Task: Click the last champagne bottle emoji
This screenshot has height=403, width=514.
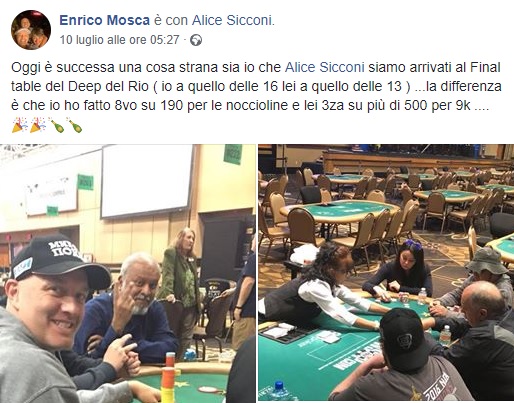Action: point(74,125)
